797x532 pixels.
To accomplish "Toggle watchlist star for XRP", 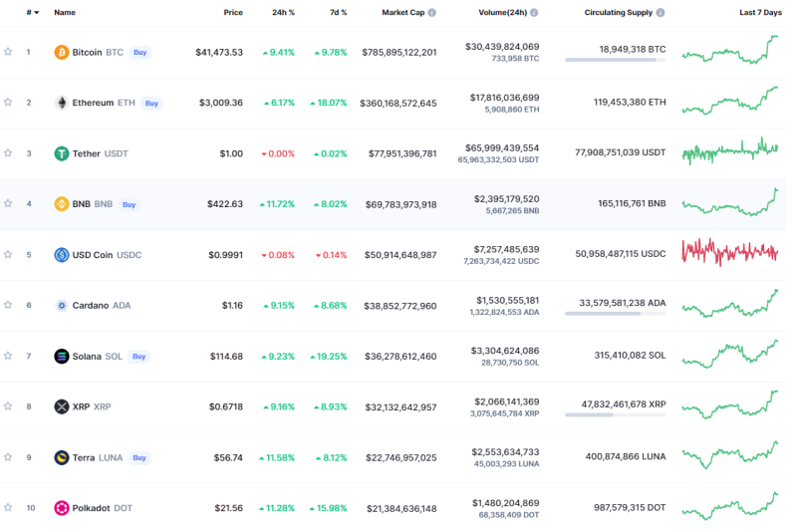I will tap(8, 406).
